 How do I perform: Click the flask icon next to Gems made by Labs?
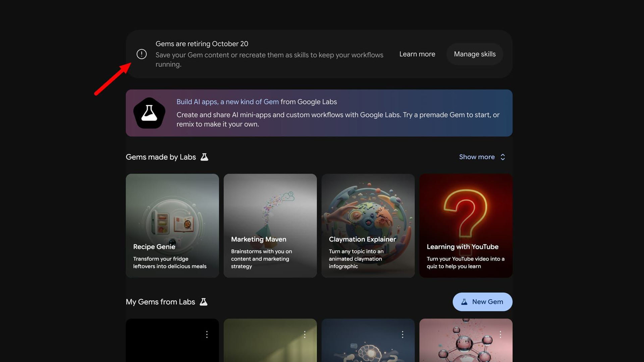tap(204, 157)
